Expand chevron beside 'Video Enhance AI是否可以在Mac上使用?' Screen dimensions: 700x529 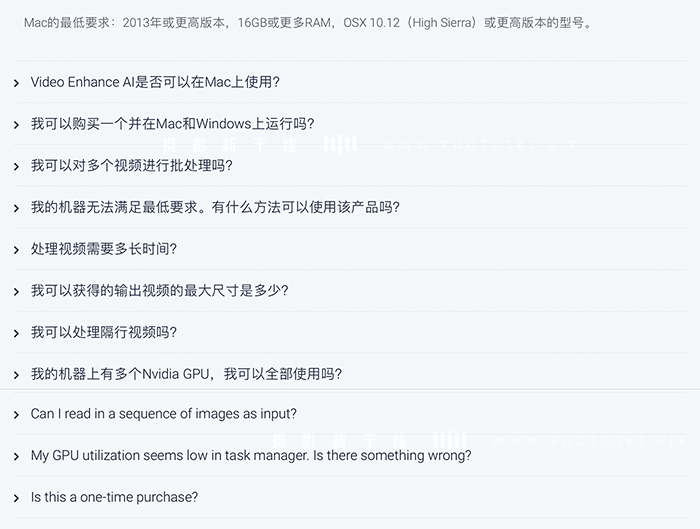click(x=17, y=83)
